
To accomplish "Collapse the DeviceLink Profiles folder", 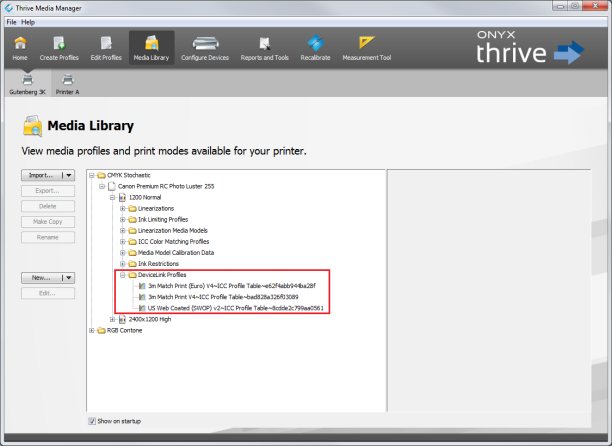I will click(x=123, y=275).
